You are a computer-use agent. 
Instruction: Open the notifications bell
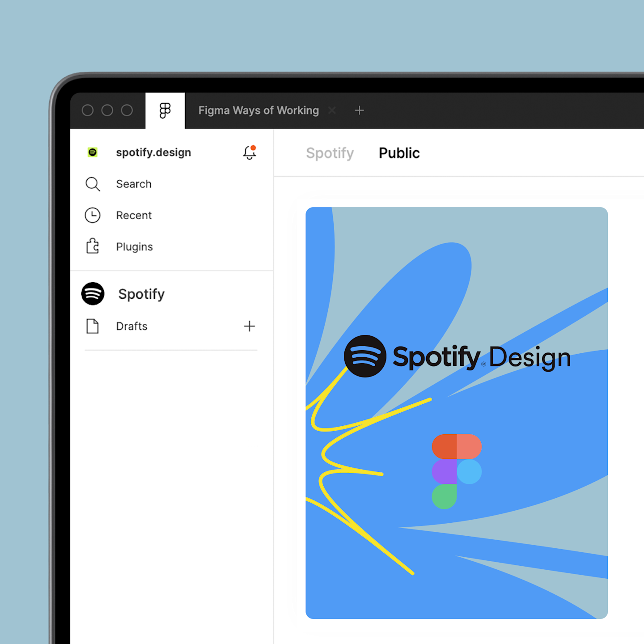pyautogui.click(x=249, y=153)
